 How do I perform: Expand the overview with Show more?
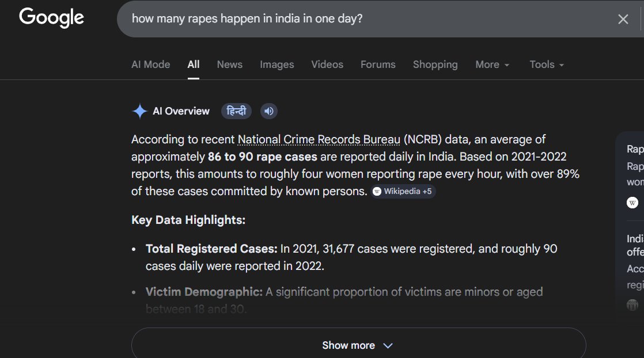tap(358, 345)
